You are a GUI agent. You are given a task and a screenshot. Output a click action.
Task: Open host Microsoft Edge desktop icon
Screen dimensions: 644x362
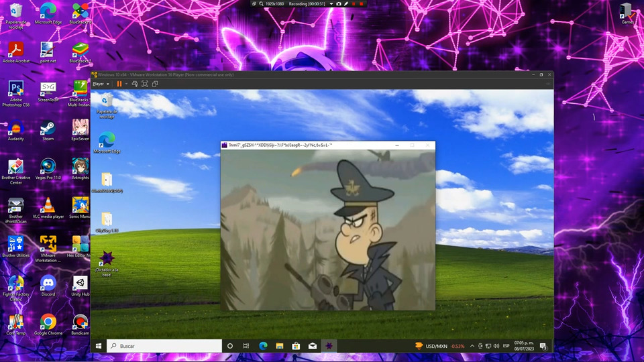pyautogui.click(x=48, y=13)
